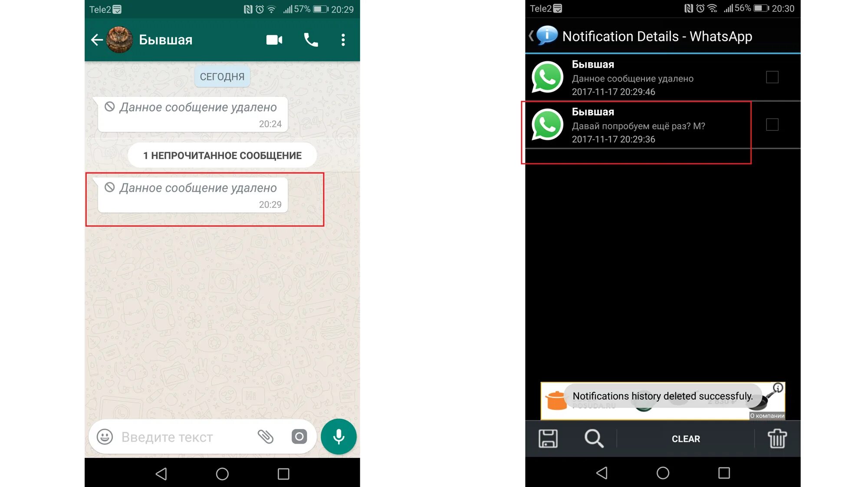Open the search tool in notification panel
The width and height of the screenshot is (868, 487).
coord(595,438)
